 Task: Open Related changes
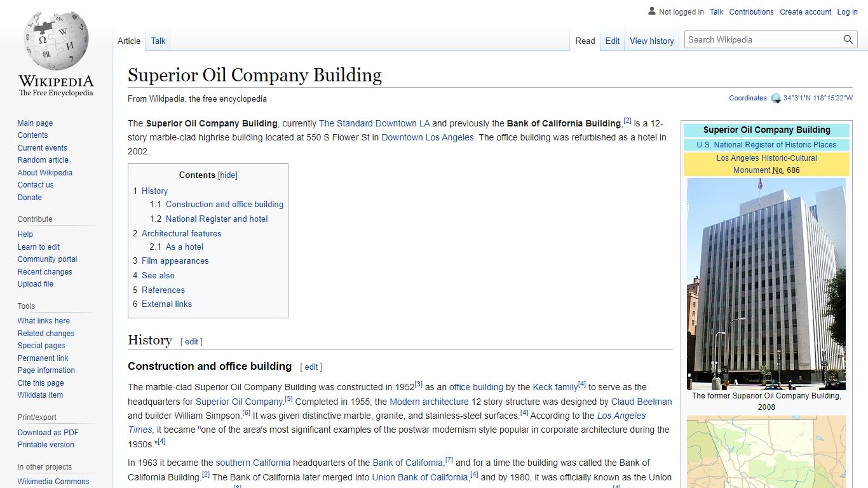46,334
